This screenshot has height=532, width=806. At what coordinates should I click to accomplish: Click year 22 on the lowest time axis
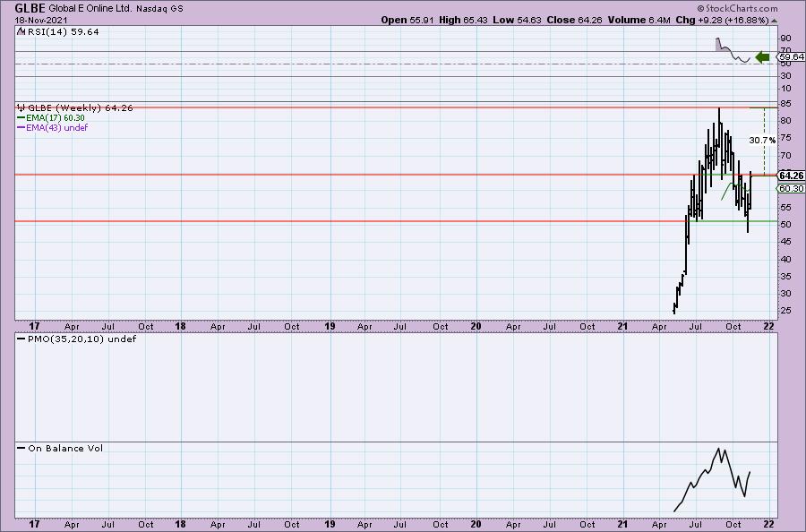pos(769,524)
